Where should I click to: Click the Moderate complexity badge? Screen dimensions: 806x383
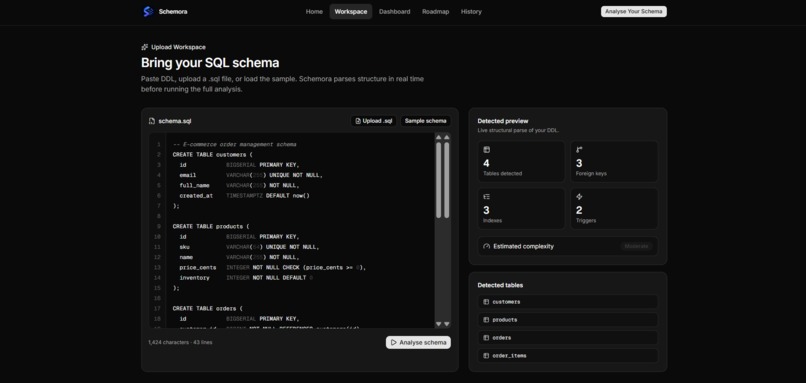click(x=636, y=246)
